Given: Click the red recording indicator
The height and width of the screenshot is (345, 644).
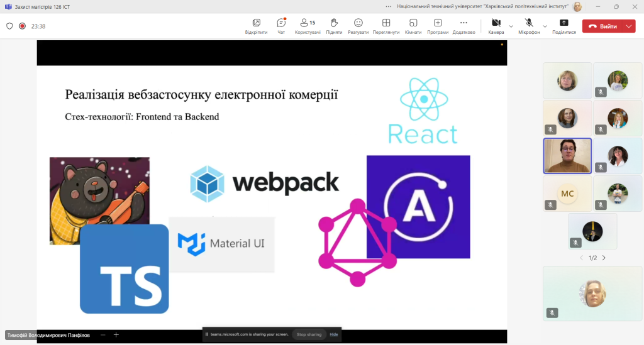Looking at the screenshot, I should tap(22, 26).
